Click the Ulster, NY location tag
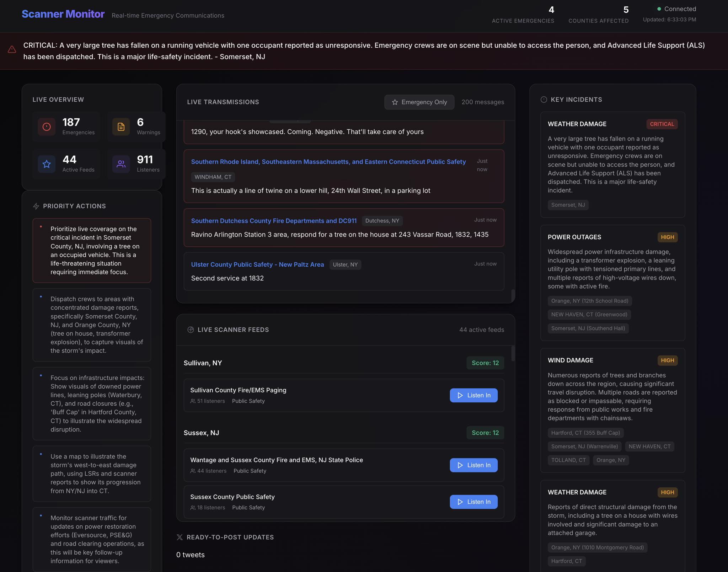 click(345, 264)
